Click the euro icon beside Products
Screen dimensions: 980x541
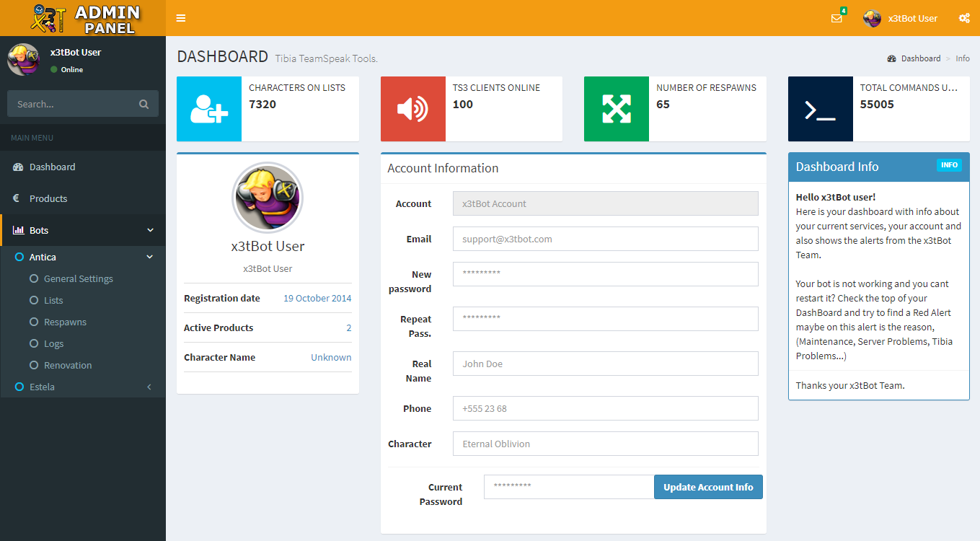click(x=16, y=198)
